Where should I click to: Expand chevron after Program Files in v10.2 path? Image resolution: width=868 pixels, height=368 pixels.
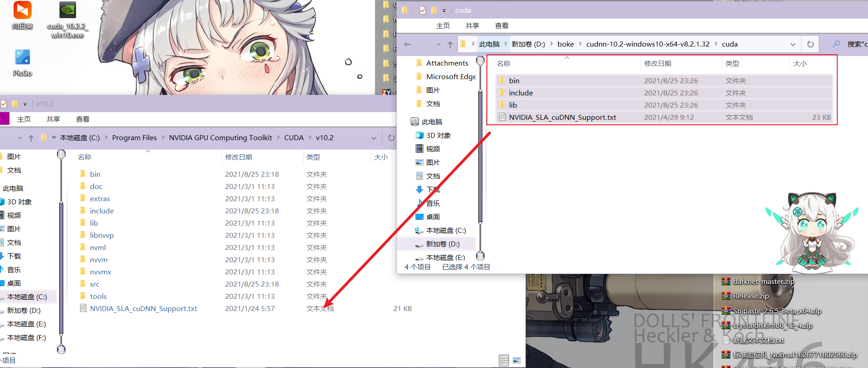(163, 137)
